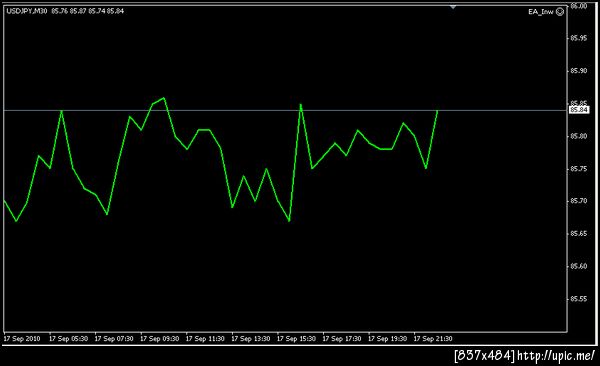Screen dimensions: 600x366
Task: Click the 17 Sep 11:30 time label
Action: tap(205, 339)
